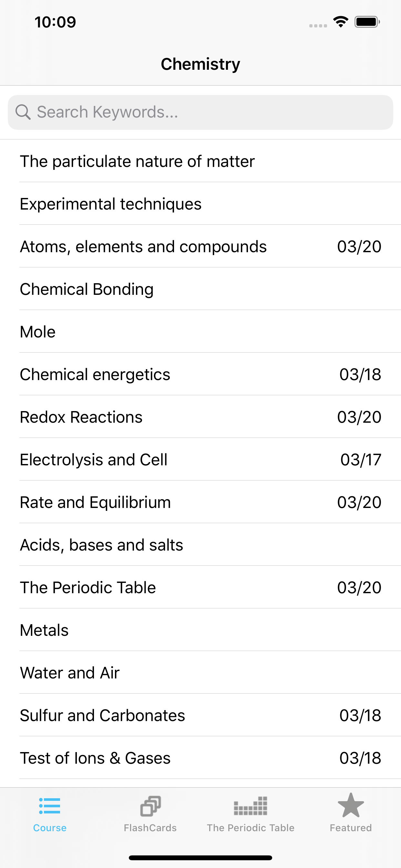Open Test of Ions & Gases
401x868 pixels.
tap(200, 758)
